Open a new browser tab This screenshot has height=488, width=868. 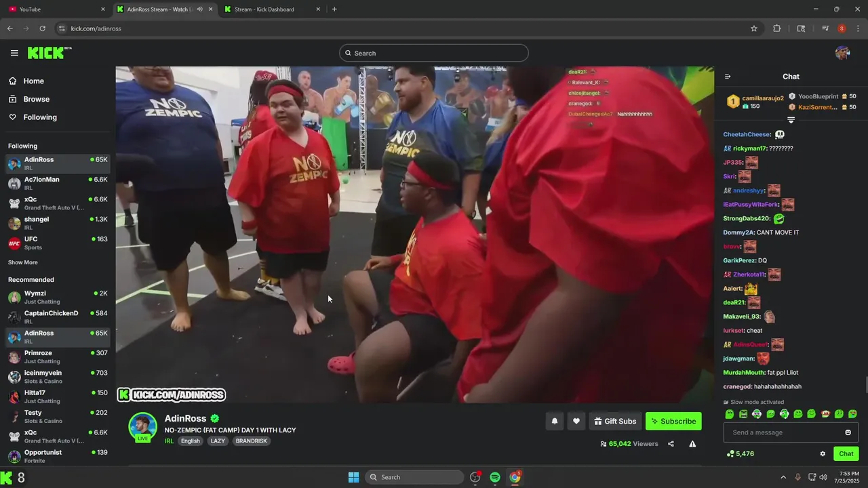coord(334,9)
